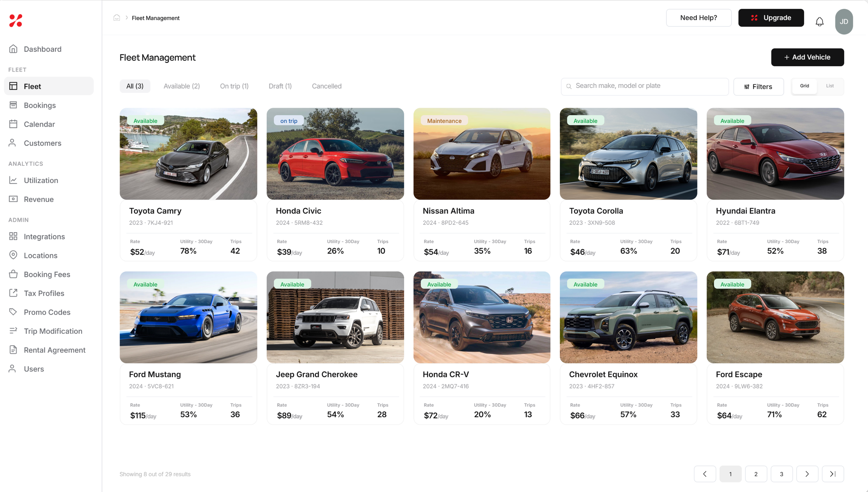Open the Filters panel
This screenshot has height=492, width=868.
tap(758, 86)
